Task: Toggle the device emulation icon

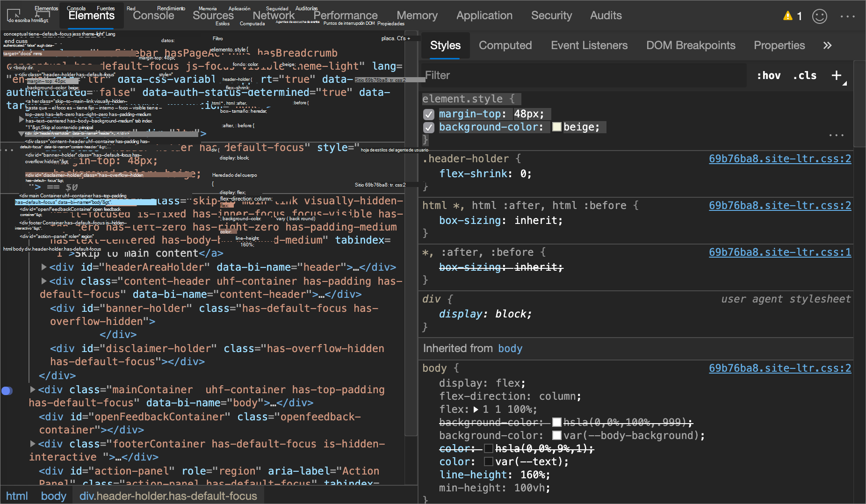Action: 43,15
